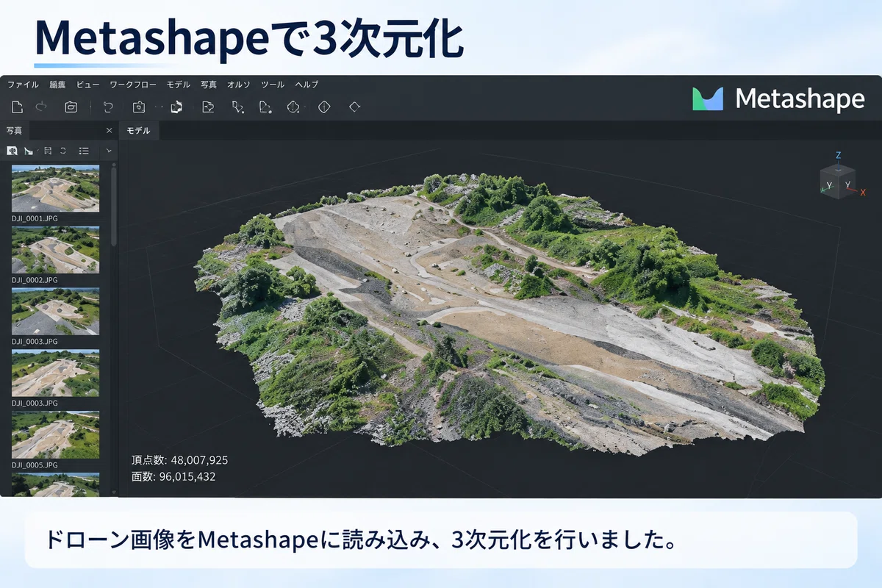Click the XYZ axis orientation cube

pos(838,178)
